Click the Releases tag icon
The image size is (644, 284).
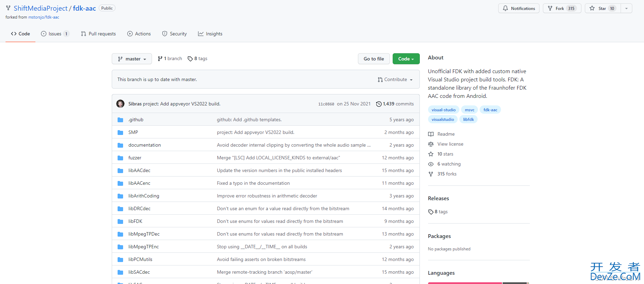(431, 212)
